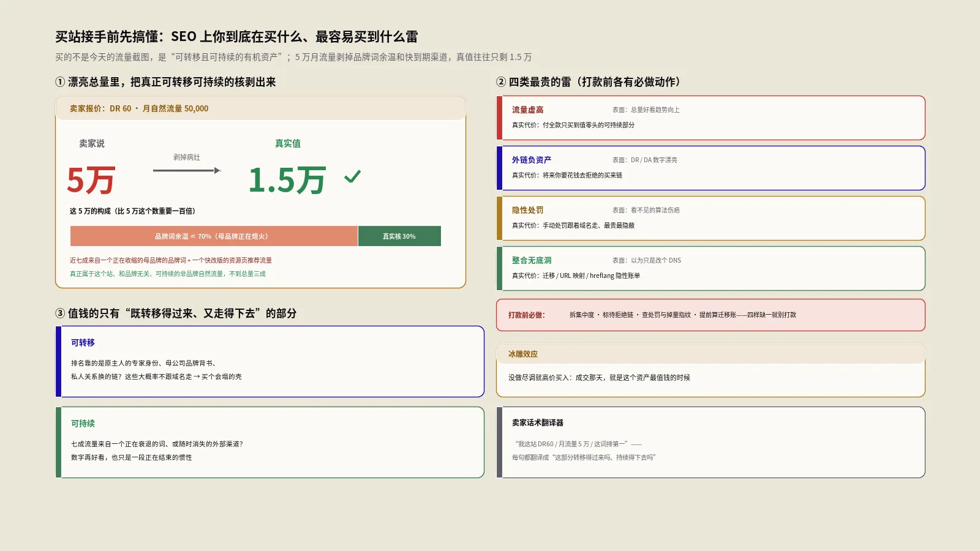Click the orange 品牌词余温 ≈ 70% bar segment
This screenshot has width=980, height=551.
(214, 236)
